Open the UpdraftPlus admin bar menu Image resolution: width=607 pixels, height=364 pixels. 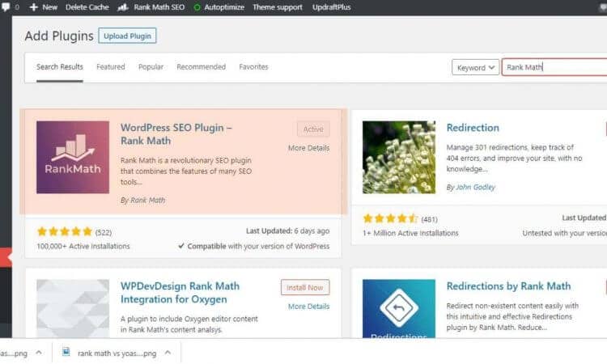[x=331, y=7]
